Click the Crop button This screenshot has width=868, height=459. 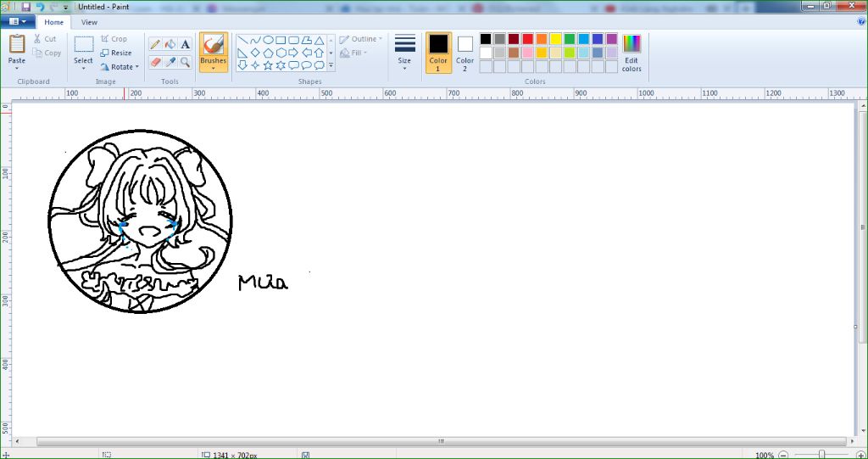point(114,39)
